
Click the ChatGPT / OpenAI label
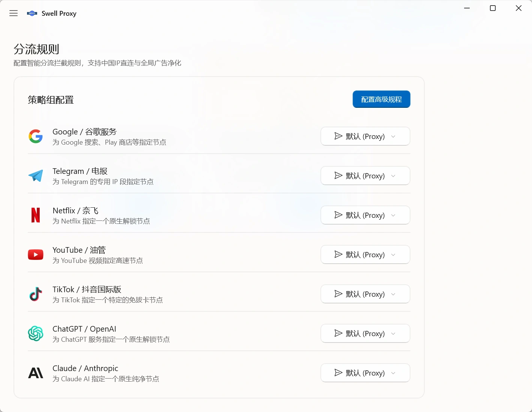point(84,329)
